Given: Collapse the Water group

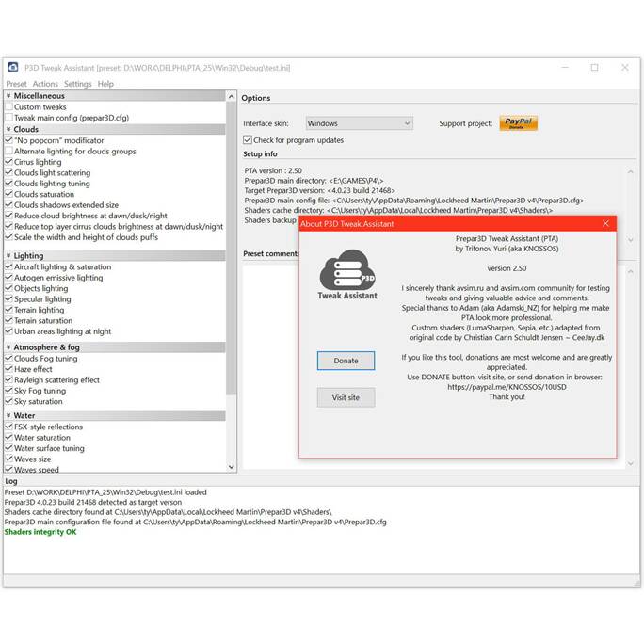Looking at the screenshot, I should click(8, 415).
